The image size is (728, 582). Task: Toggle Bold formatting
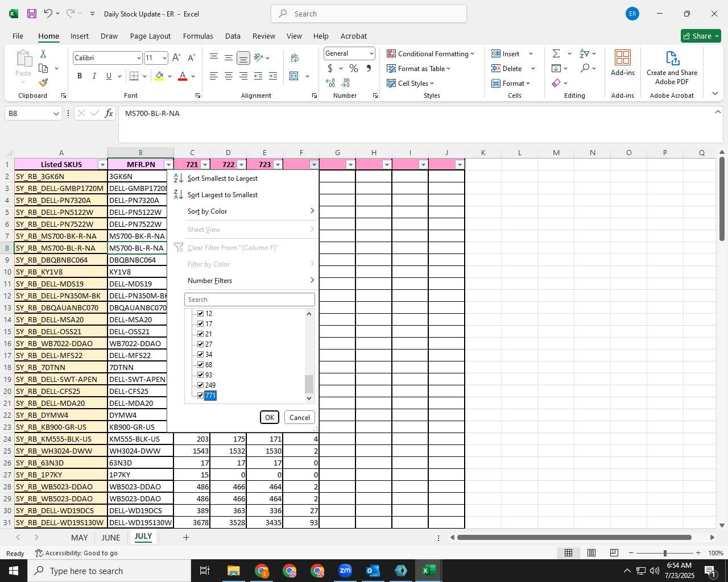point(80,76)
